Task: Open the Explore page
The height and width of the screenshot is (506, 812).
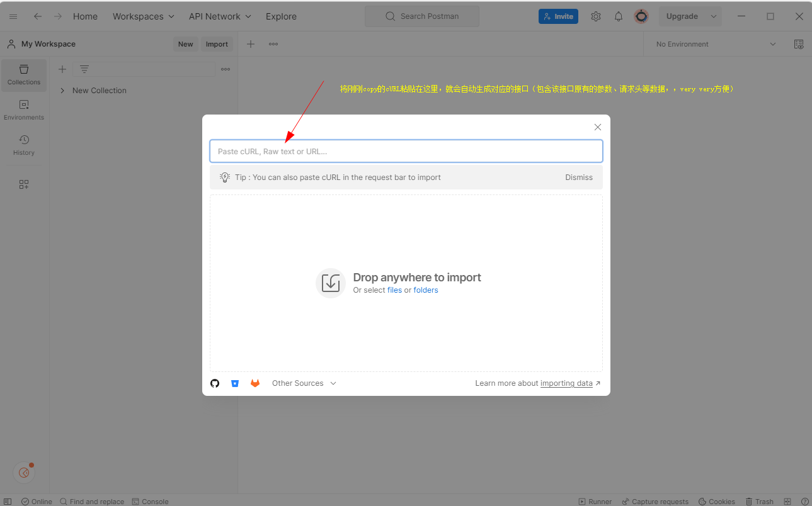Action: (x=281, y=16)
